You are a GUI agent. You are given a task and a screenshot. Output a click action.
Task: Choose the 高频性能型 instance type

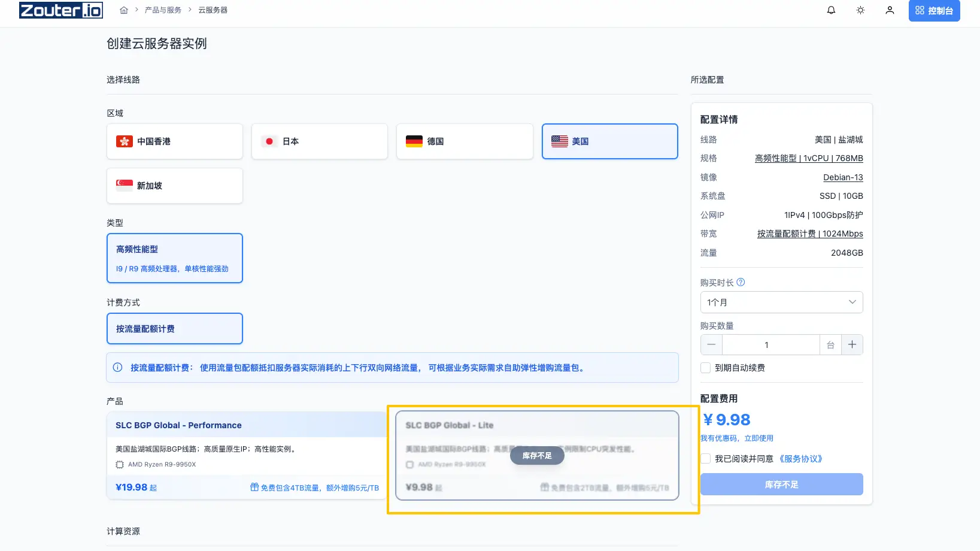[x=175, y=258]
